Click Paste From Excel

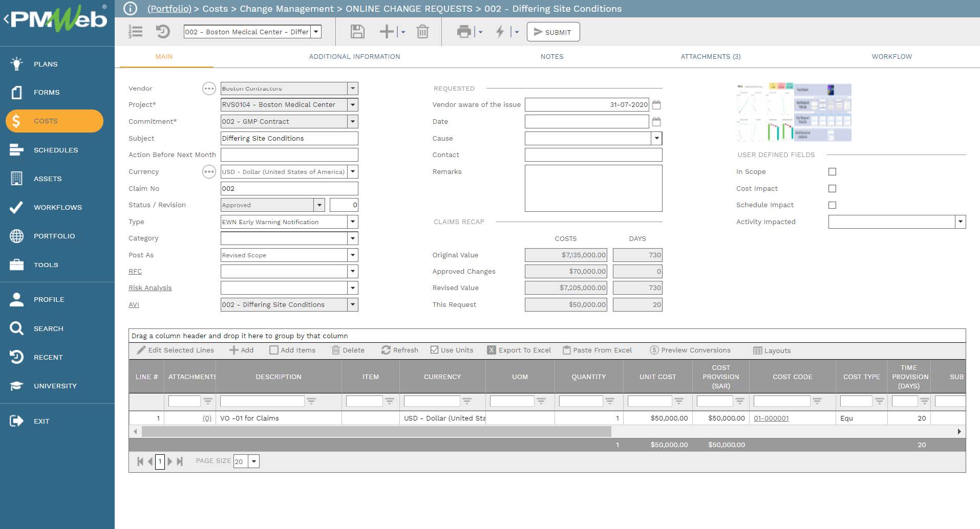tap(597, 350)
